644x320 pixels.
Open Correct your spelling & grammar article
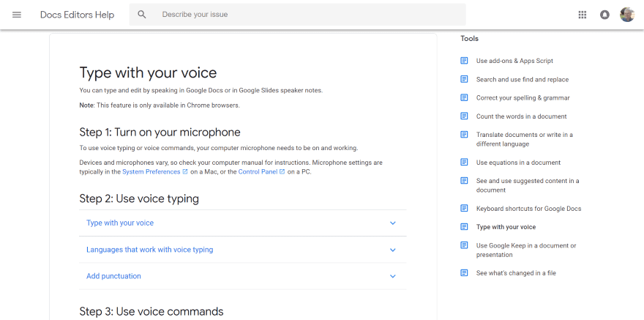point(523,98)
